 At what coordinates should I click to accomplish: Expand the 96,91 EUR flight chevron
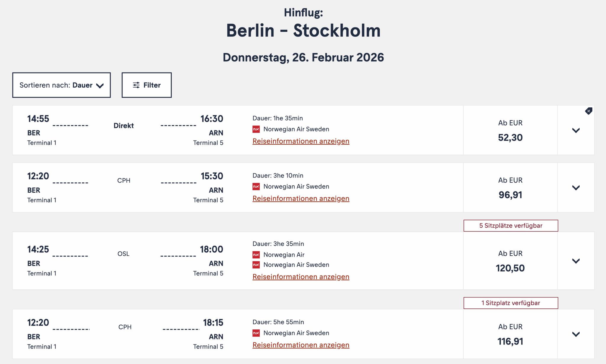576,188
